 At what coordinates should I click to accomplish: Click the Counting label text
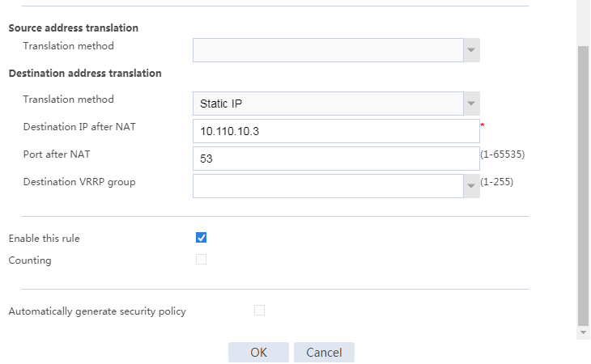point(30,260)
